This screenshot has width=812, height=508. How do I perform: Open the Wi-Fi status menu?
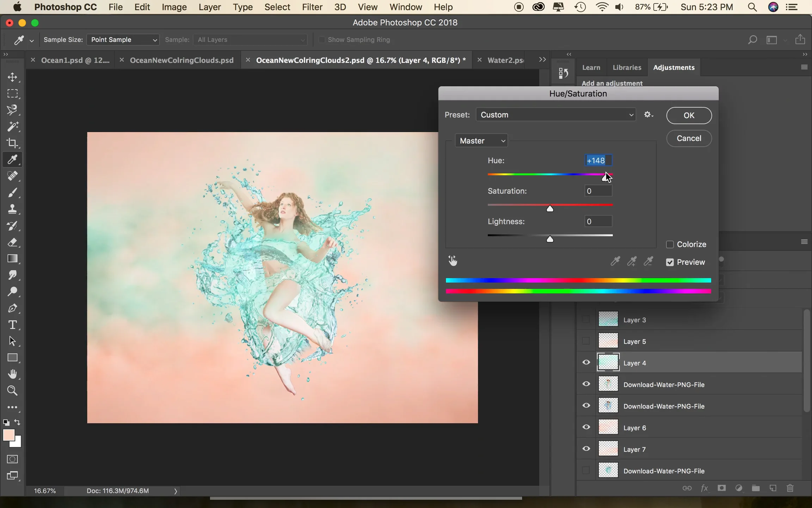pos(602,7)
